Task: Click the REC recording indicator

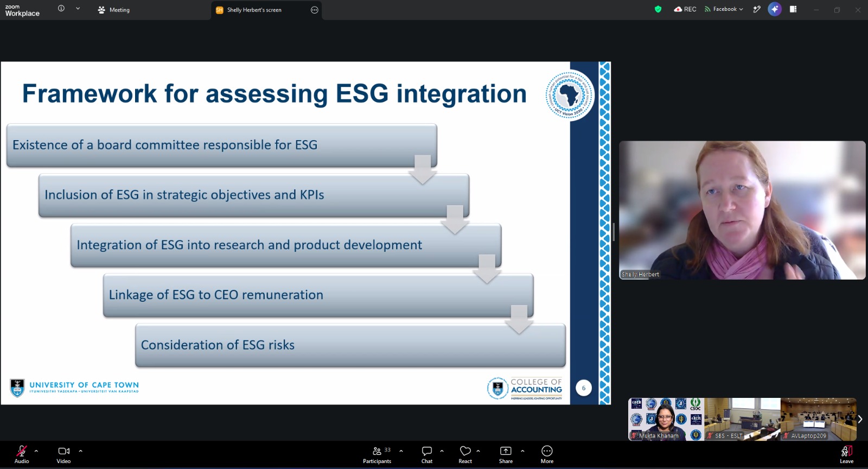Action: [685, 9]
